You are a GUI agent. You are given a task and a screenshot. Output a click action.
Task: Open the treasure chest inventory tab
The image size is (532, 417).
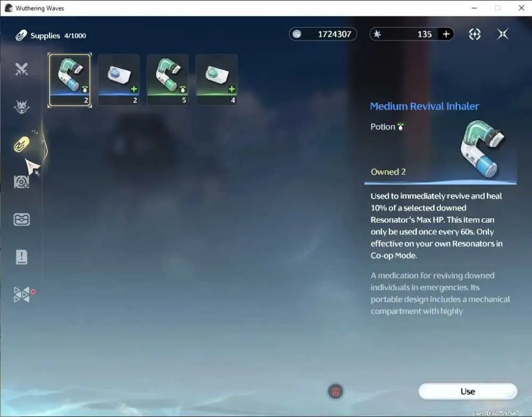click(21, 219)
